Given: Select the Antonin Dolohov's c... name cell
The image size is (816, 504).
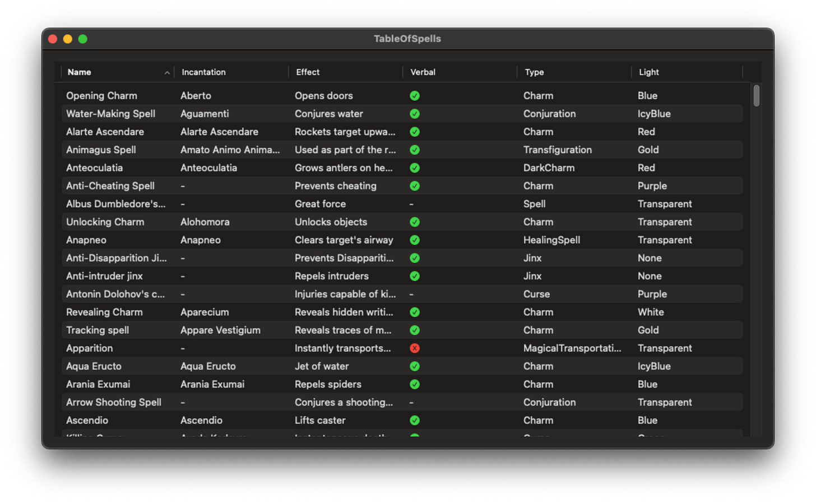Looking at the screenshot, I should (115, 294).
